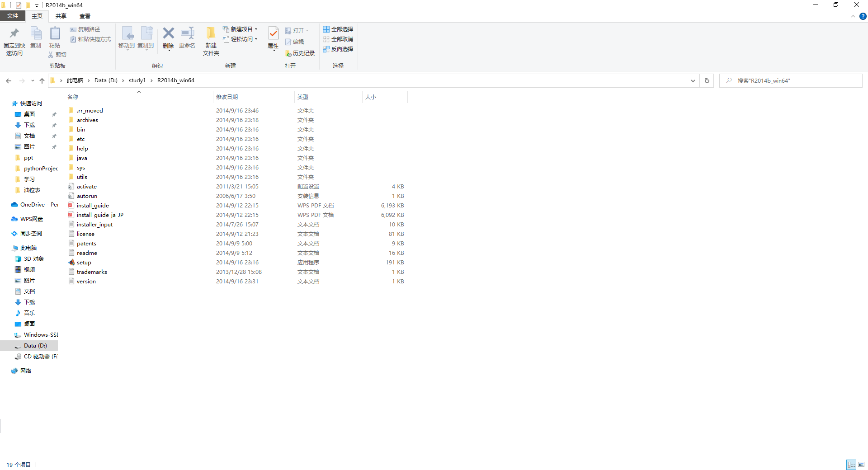Click the 新建文件夹 icon to create folder
Screen dimensions: 868x470
click(210, 40)
